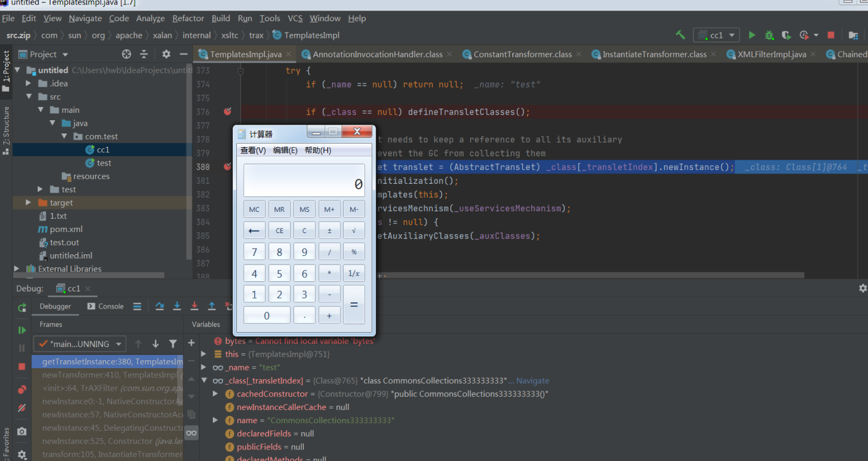Switch to ConstantTransformer.class tab

click(x=522, y=54)
